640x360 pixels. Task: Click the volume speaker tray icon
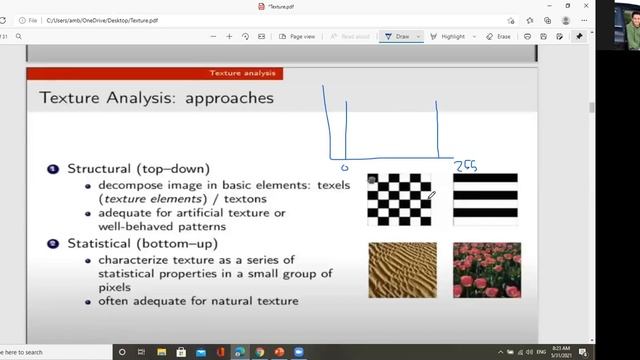529,352
